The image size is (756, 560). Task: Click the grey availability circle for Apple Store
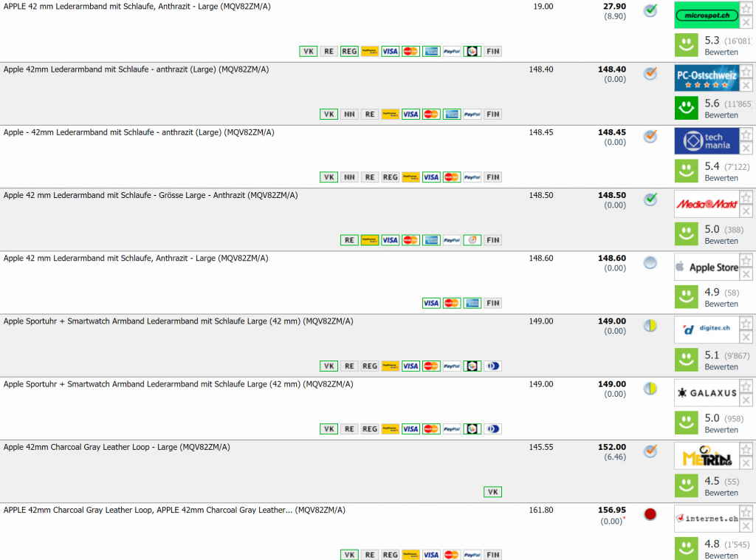(650, 262)
